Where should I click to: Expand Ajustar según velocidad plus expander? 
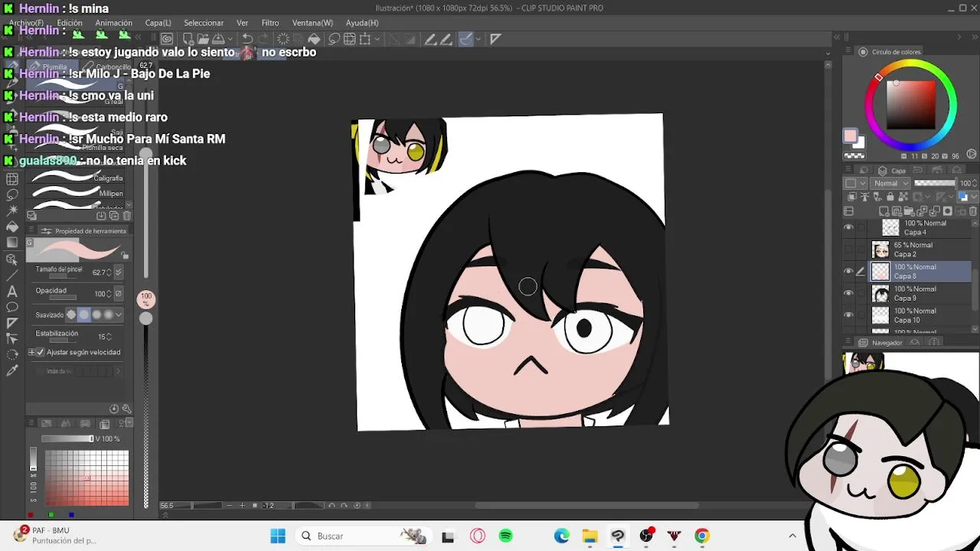pos(31,352)
